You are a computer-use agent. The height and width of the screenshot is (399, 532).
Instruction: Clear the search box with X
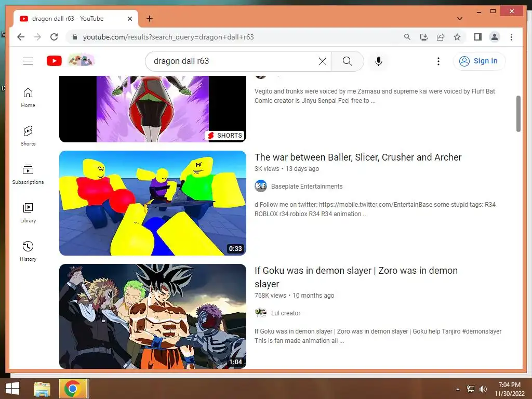tap(322, 61)
